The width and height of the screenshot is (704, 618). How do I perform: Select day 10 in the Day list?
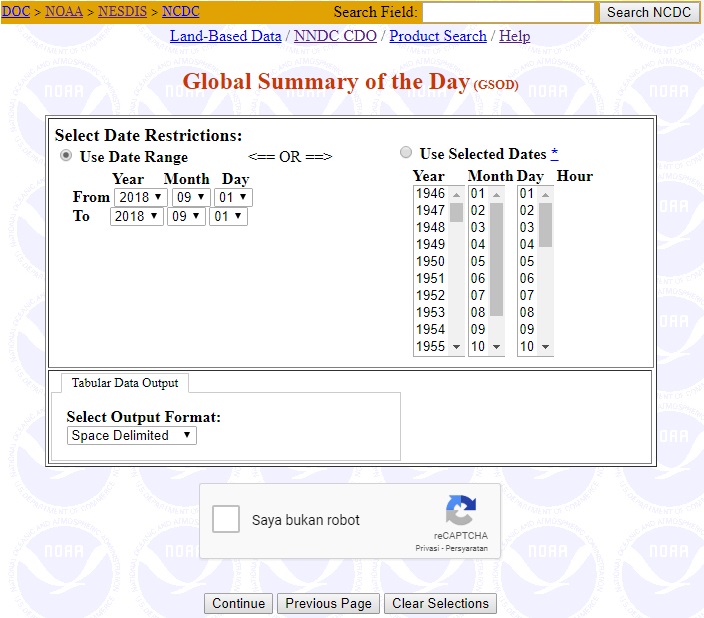click(x=528, y=347)
